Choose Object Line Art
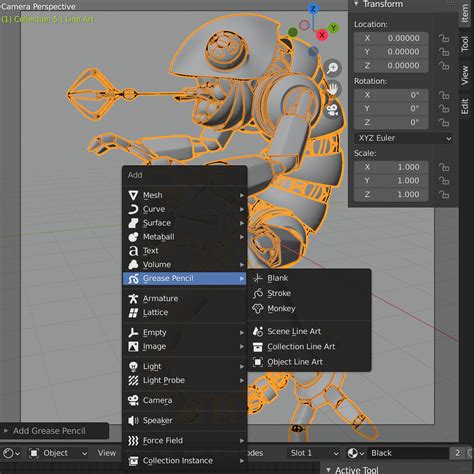This screenshot has height=474, width=474. coord(310,362)
